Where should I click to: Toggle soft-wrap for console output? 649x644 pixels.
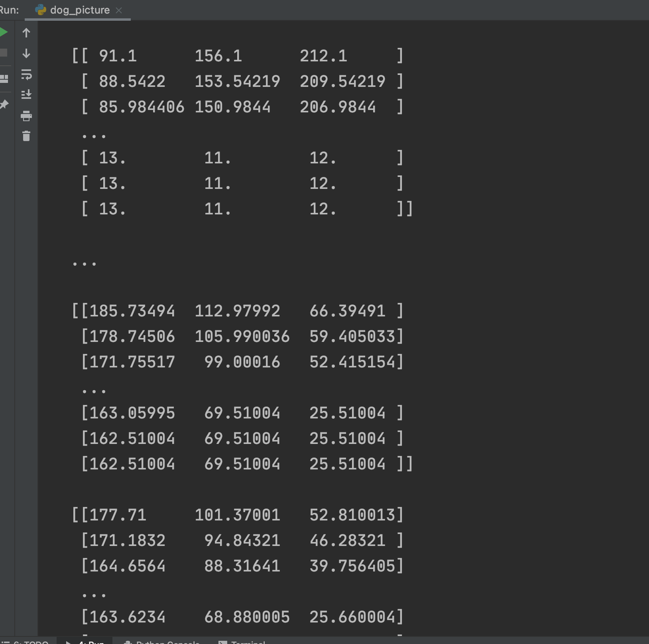[x=26, y=74]
